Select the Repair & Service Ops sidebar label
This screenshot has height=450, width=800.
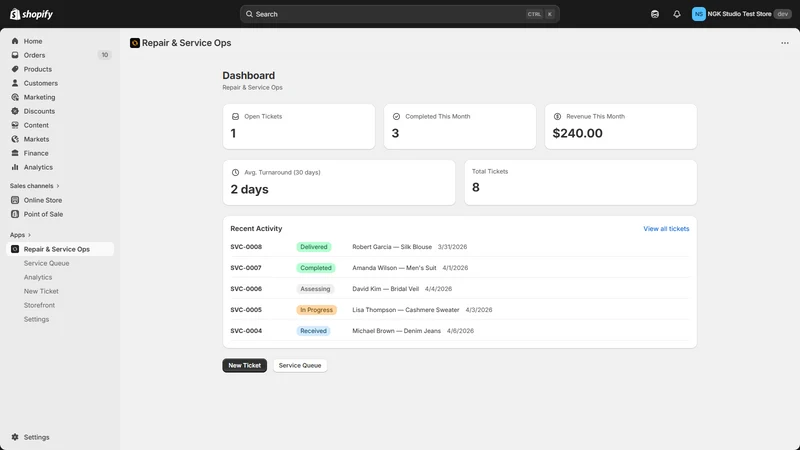pos(57,249)
